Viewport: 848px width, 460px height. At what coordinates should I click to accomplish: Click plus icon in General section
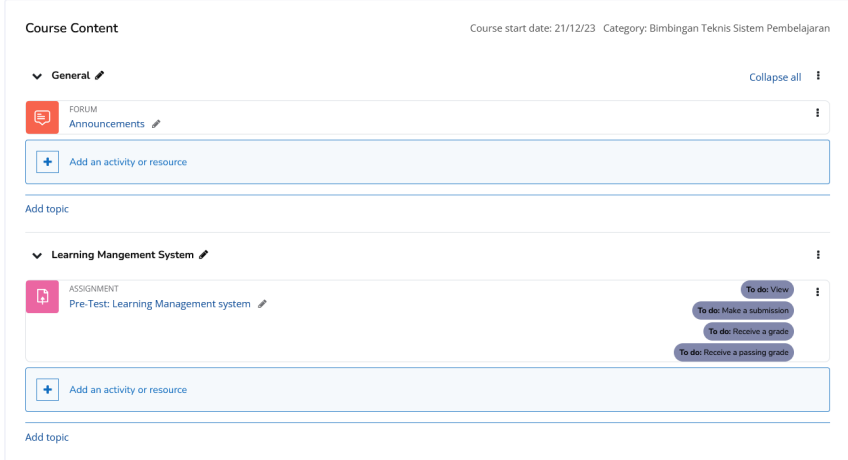(x=48, y=162)
